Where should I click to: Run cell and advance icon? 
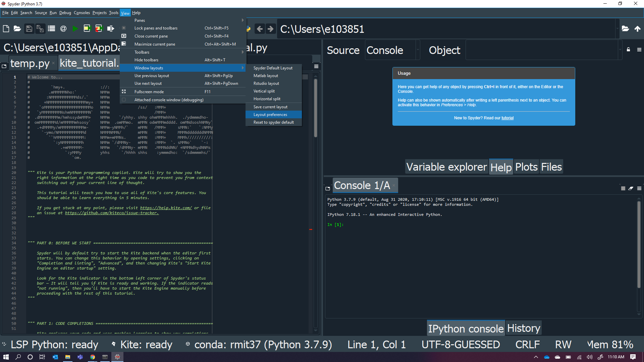[x=99, y=29]
